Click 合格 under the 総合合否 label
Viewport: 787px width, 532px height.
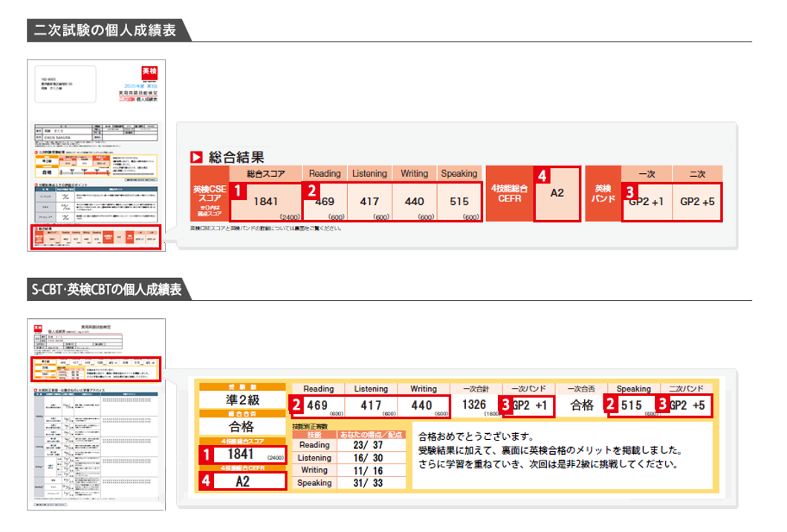pos(242,426)
